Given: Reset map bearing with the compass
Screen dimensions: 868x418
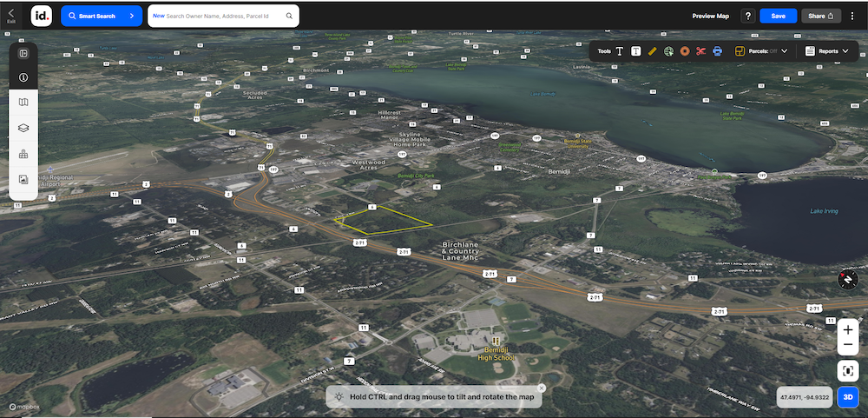Looking at the screenshot, I should click(x=848, y=280).
